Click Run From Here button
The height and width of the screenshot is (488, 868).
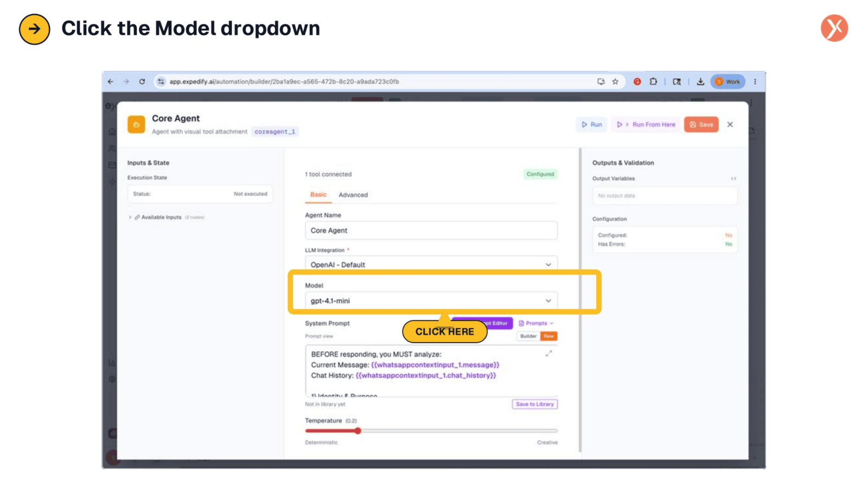(646, 124)
